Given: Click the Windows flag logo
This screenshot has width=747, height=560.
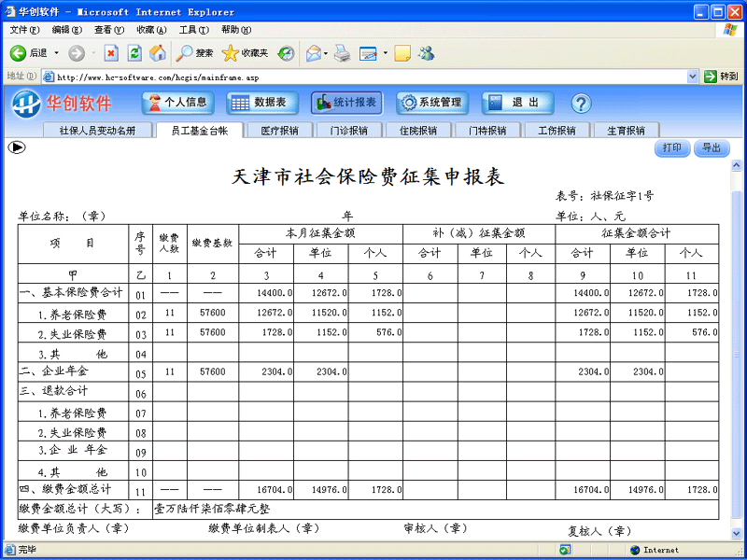Looking at the screenshot, I should [x=729, y=30].
